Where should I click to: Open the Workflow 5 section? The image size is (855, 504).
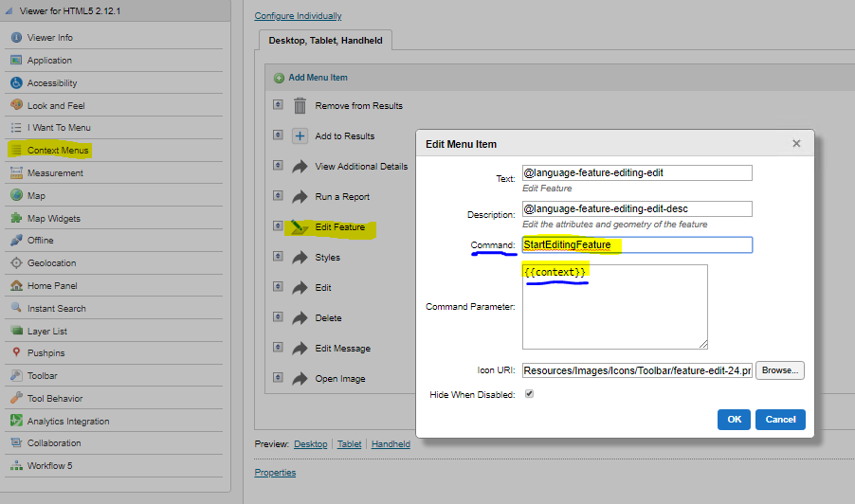point(49,466)
